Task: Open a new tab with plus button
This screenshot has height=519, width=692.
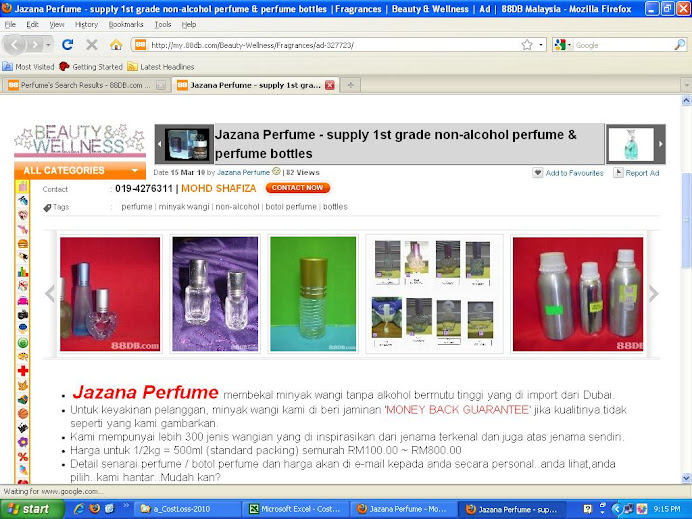Action: coord(350,85)
